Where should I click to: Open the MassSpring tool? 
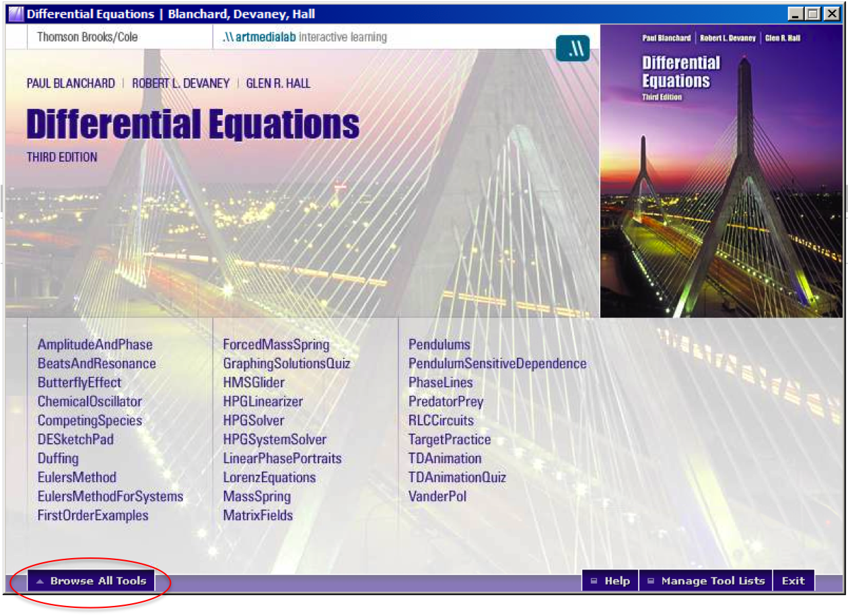257,496
